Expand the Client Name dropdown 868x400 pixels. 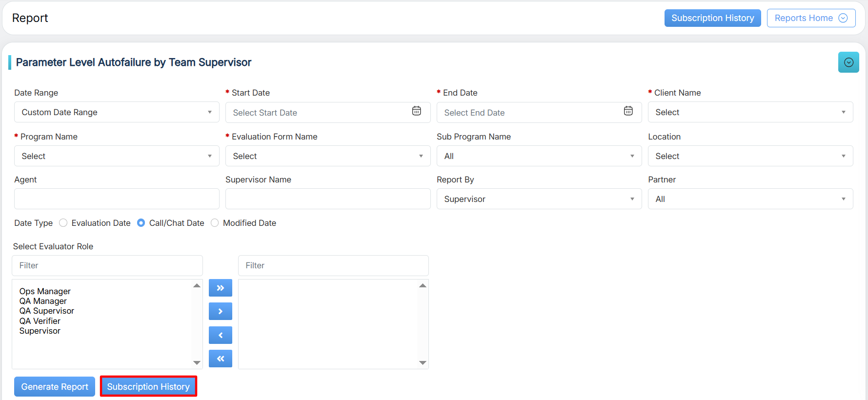tap(750, 112)
